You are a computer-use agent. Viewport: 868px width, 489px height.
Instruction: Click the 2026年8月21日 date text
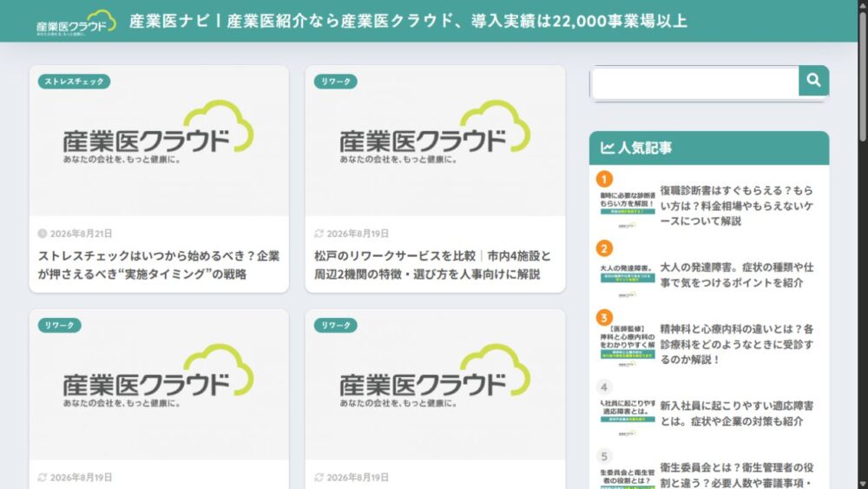(x=82, y=234)
